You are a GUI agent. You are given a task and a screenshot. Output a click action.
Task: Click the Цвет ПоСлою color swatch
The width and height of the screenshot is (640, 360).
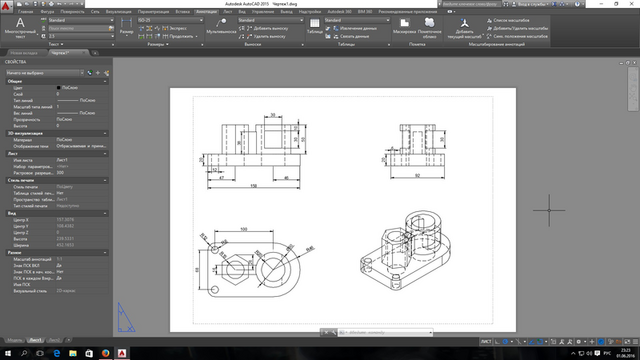[x=58, y=88]
